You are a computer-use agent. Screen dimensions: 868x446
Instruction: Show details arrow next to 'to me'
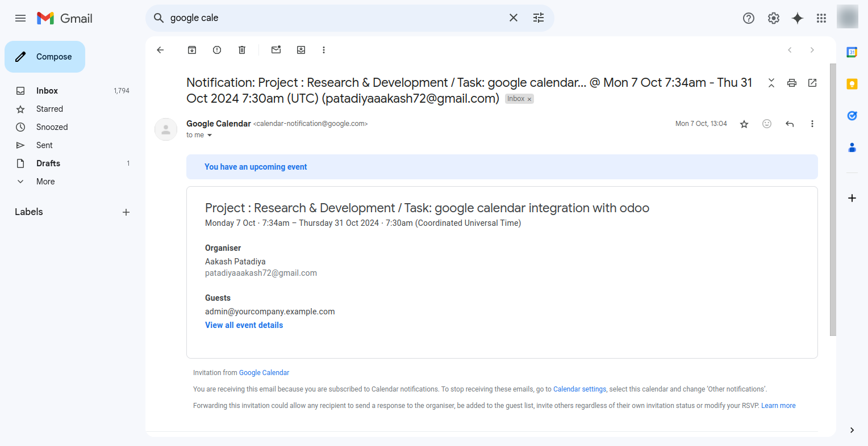(x=210, y=135)
